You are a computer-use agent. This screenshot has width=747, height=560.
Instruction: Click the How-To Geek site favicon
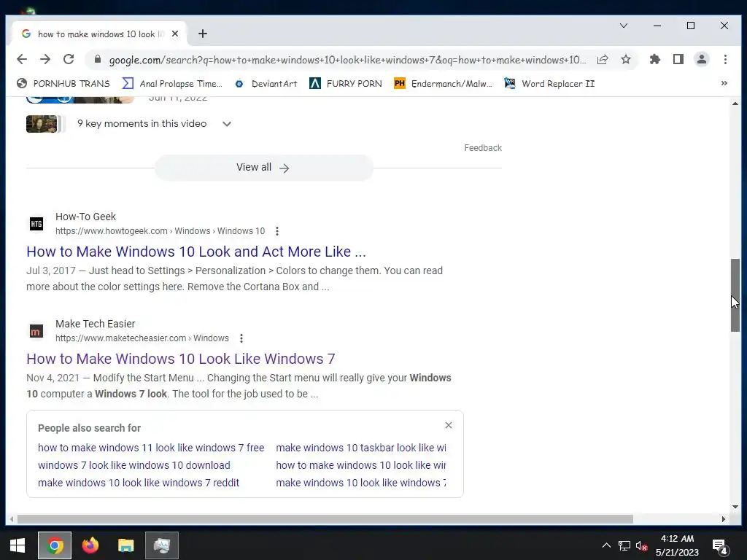pyautogui.click(x=36, y=224)
